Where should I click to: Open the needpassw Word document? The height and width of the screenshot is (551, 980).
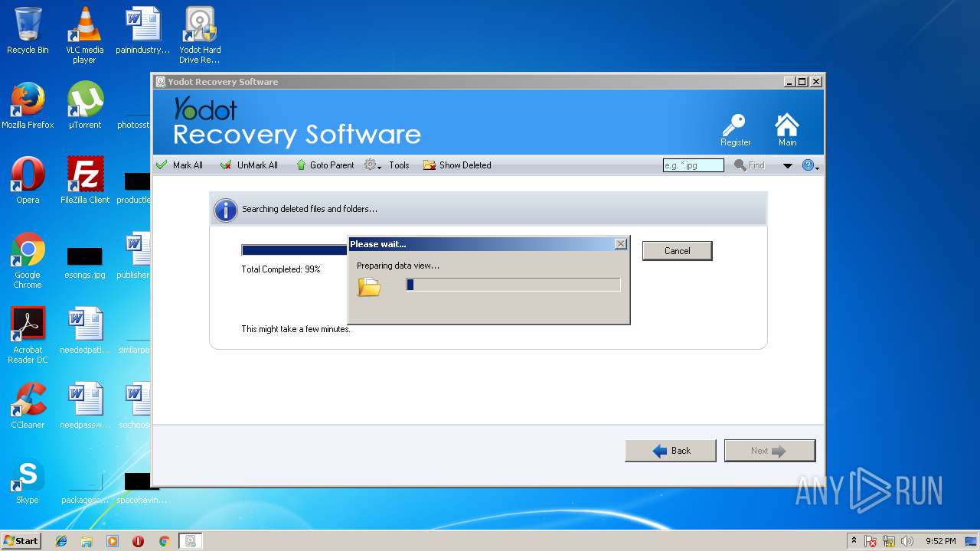84,406
